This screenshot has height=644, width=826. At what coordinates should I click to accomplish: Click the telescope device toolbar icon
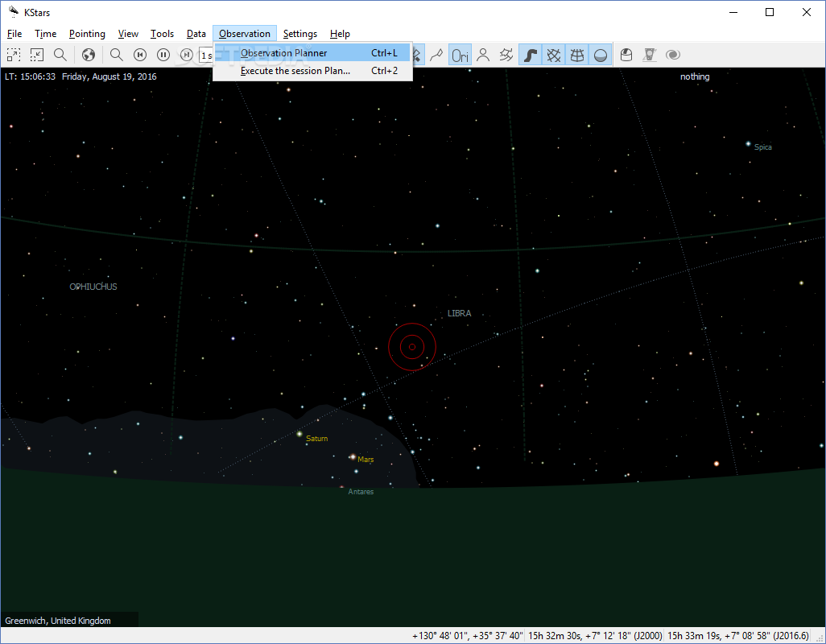pyautogui.click(x=650, y=55)
